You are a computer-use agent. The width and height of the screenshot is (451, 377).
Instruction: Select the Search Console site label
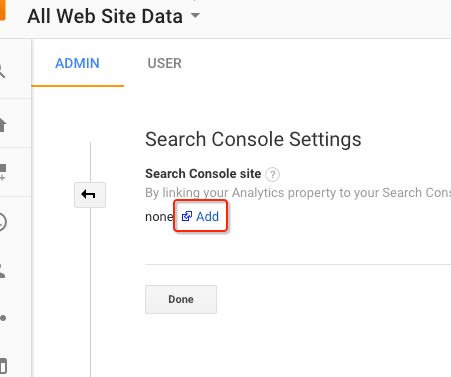[x=203, y=174]
